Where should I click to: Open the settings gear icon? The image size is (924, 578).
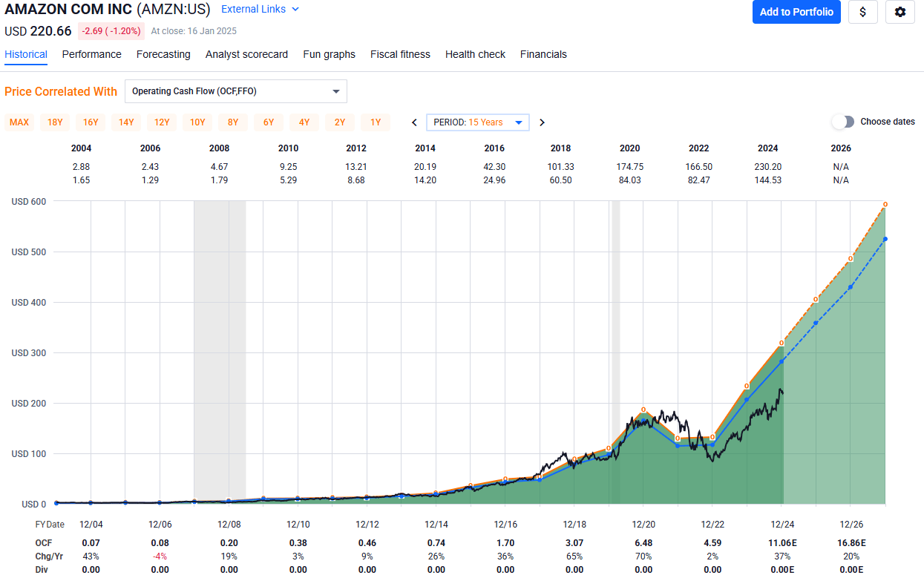pyautogui.click(x=900, y=12)
